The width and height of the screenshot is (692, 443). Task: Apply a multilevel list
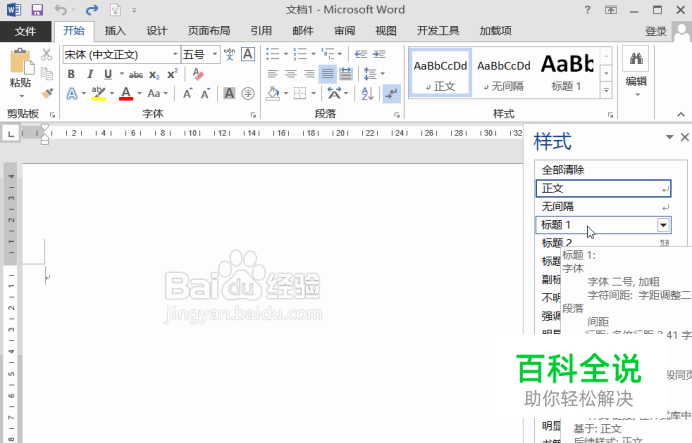click(x=327, y=54)
